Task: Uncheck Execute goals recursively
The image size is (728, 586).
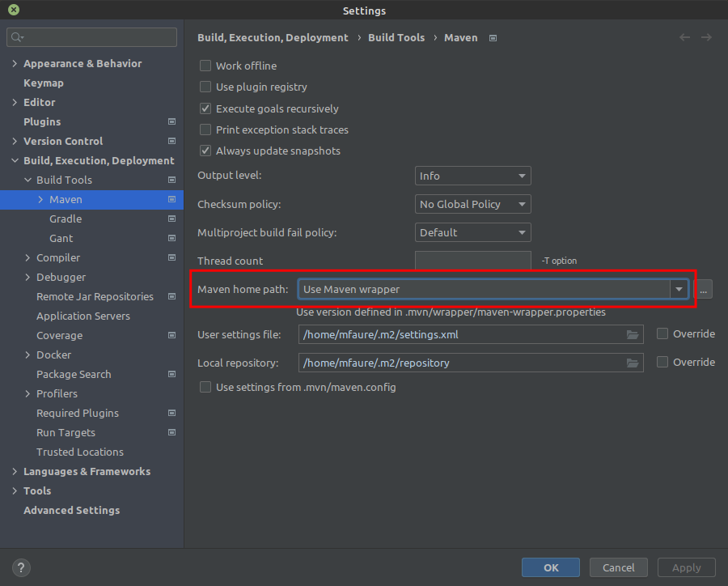Action: coord(205,108)
